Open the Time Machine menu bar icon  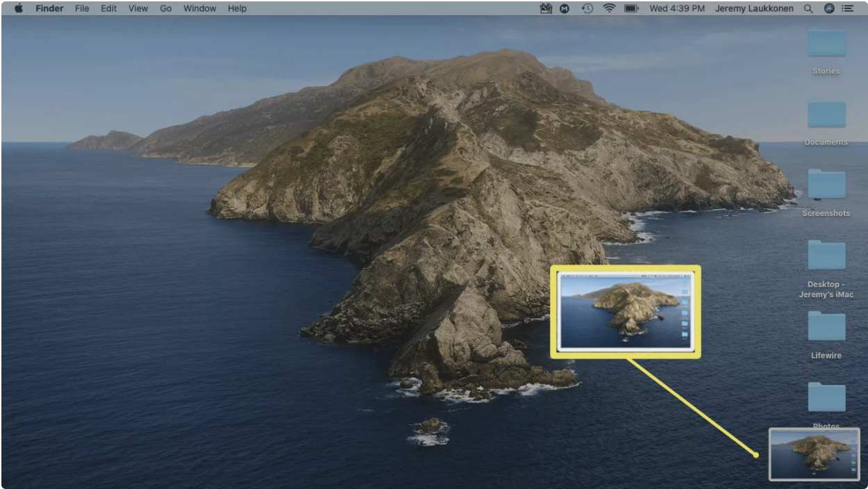coord(587,8)
